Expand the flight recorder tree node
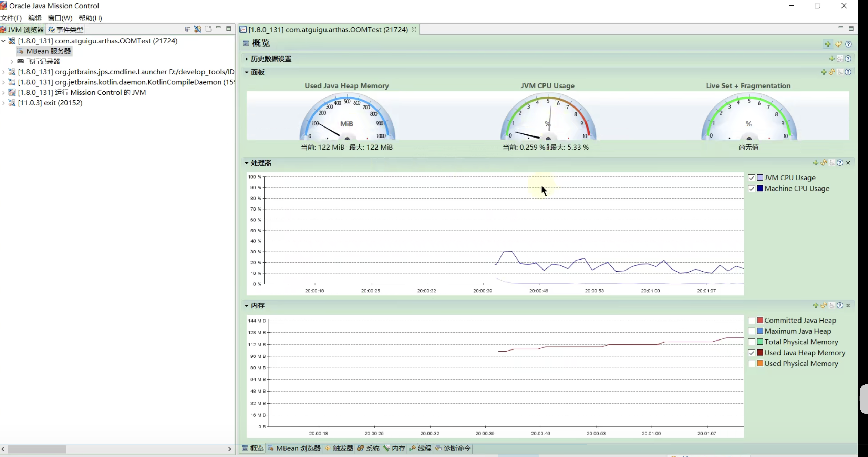868x457 pixels. [x=12, y=62]
